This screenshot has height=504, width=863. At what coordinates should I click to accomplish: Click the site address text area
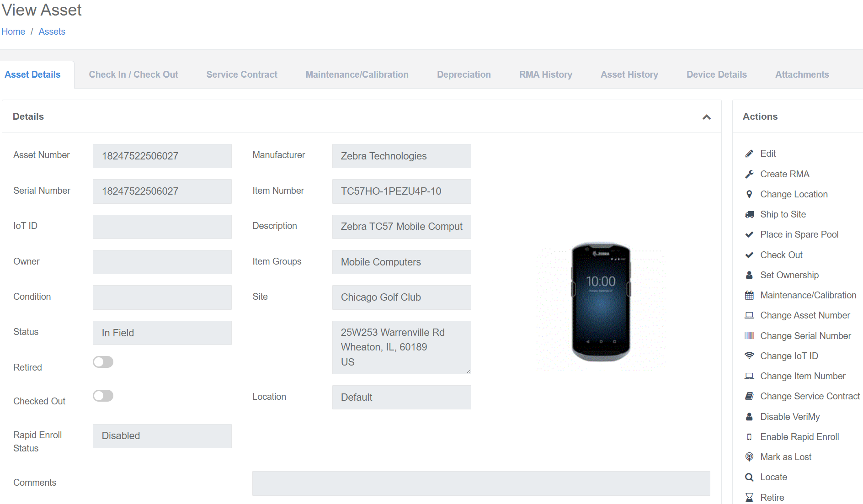402,347
